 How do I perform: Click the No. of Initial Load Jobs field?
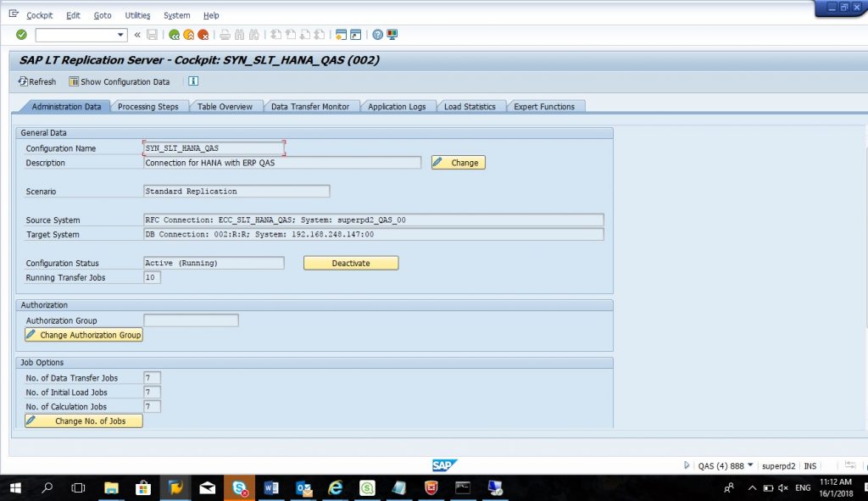tap(152, 392)
